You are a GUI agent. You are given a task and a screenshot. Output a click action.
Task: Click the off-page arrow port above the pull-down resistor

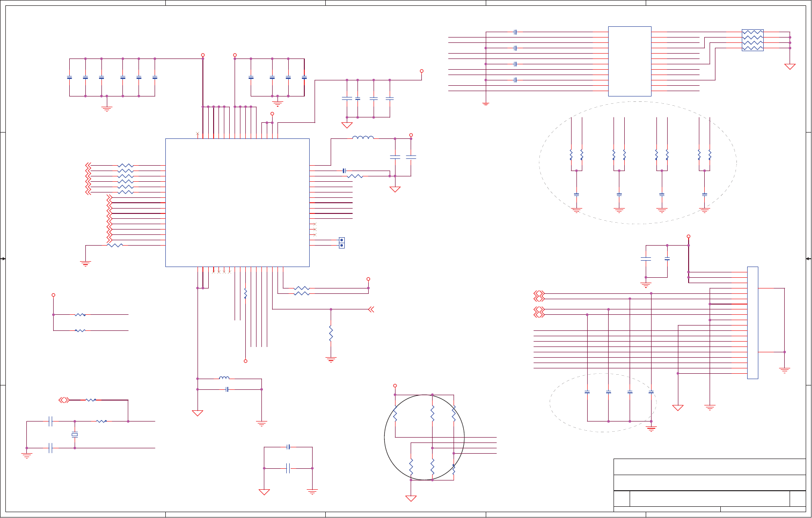click(371, 309)
